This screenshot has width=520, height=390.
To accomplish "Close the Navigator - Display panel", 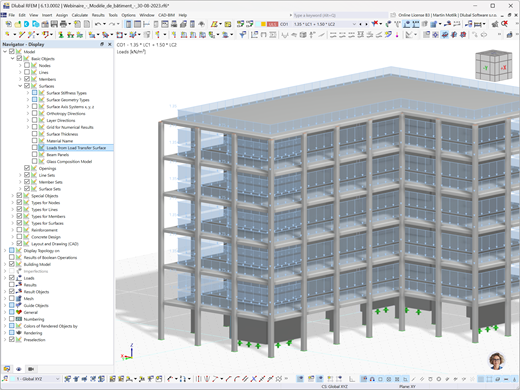I will coord(110,44).
